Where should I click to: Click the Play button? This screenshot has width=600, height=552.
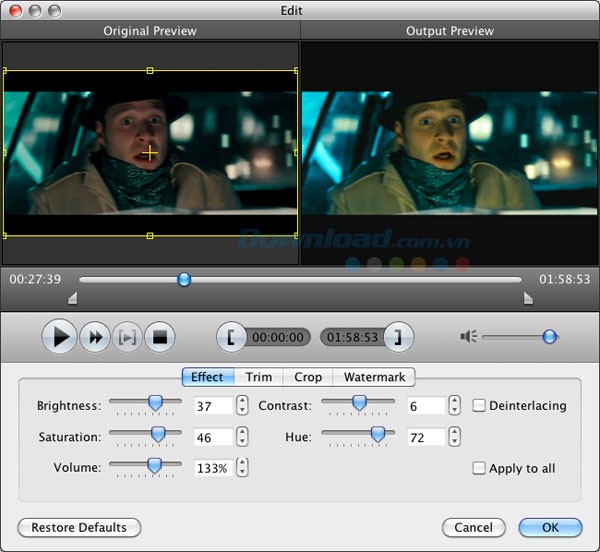[59, 337]
